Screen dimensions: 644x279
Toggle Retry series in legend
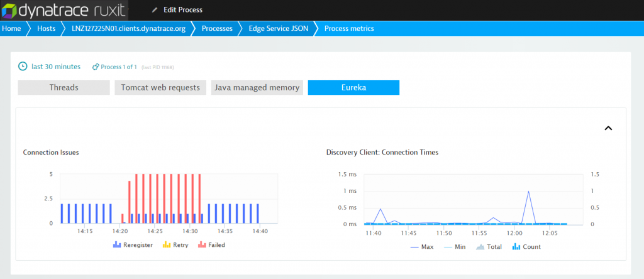point(175,245)
